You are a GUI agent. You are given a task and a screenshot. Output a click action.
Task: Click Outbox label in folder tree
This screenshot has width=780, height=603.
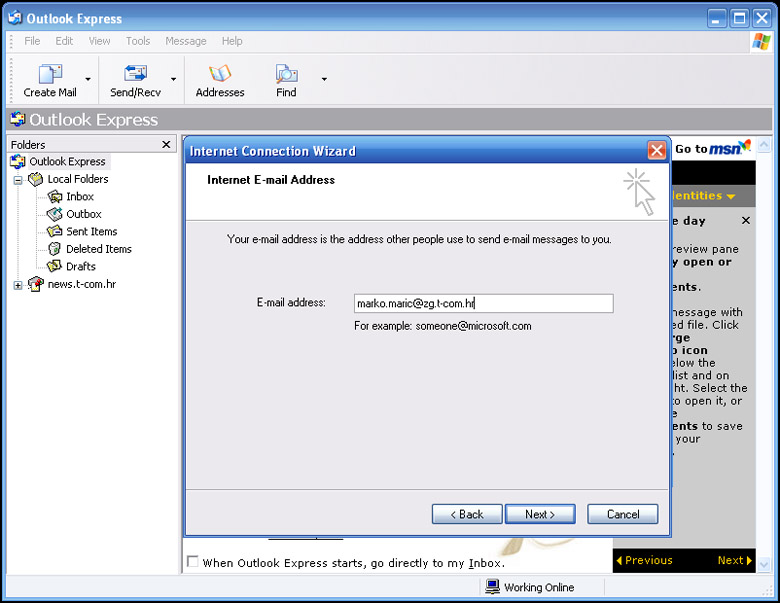click(x=84, y=214)
